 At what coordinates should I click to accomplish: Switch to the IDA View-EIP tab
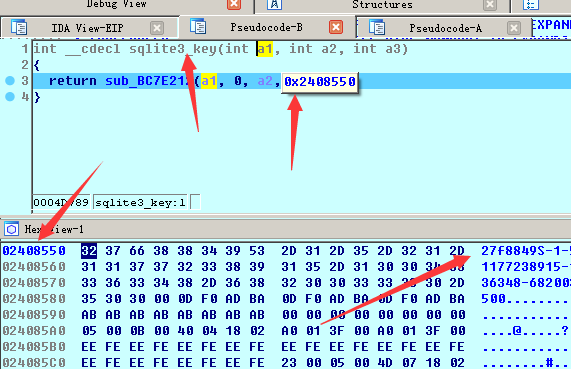coord(87,28)
